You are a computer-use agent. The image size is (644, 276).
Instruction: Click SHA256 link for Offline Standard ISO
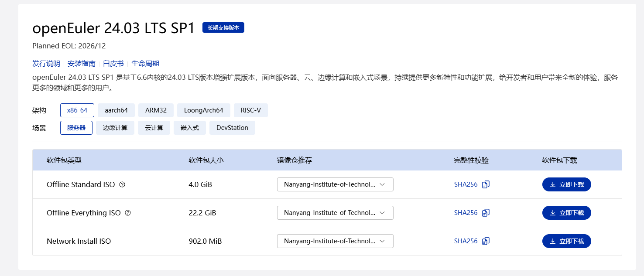(466, 184)
